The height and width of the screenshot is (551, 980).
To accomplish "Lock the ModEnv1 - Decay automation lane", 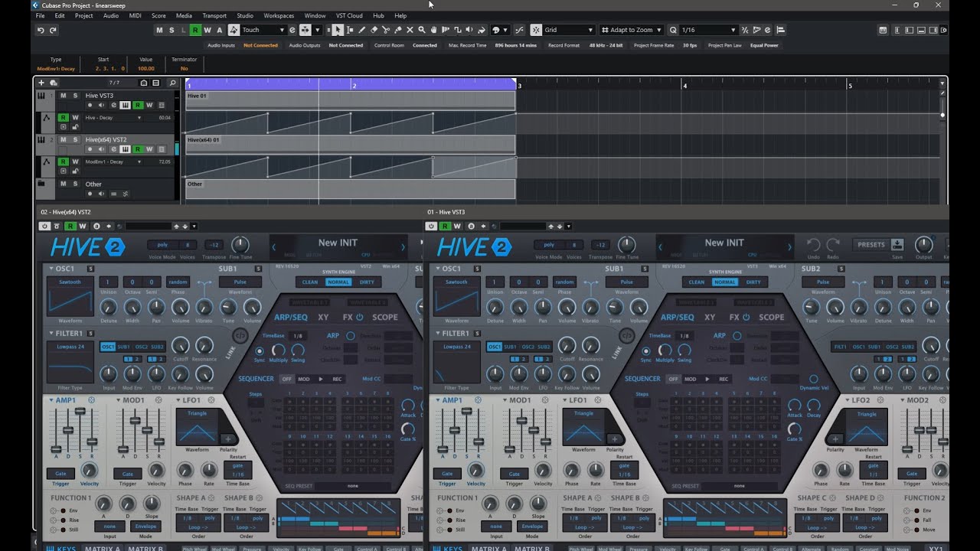I will pos(75,171).
